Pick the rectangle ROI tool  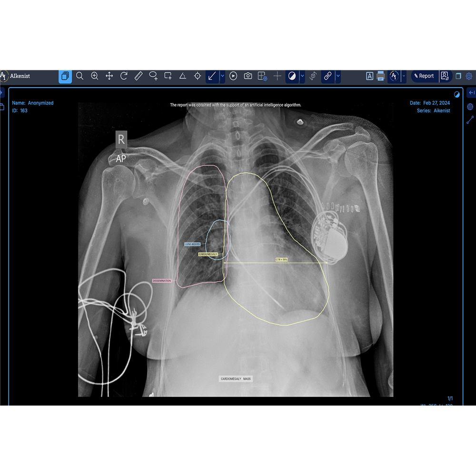[168, 76]
